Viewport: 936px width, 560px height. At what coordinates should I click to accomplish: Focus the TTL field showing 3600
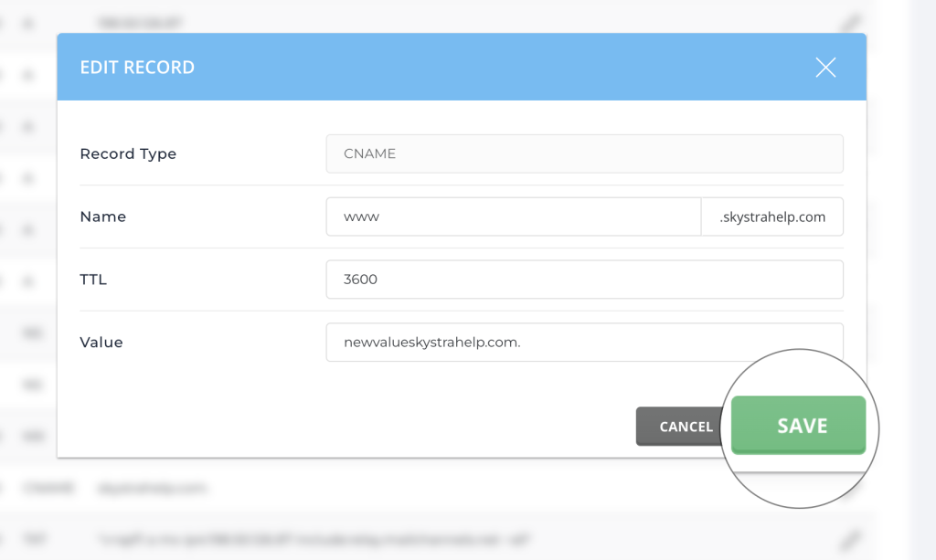pos(584,280)
